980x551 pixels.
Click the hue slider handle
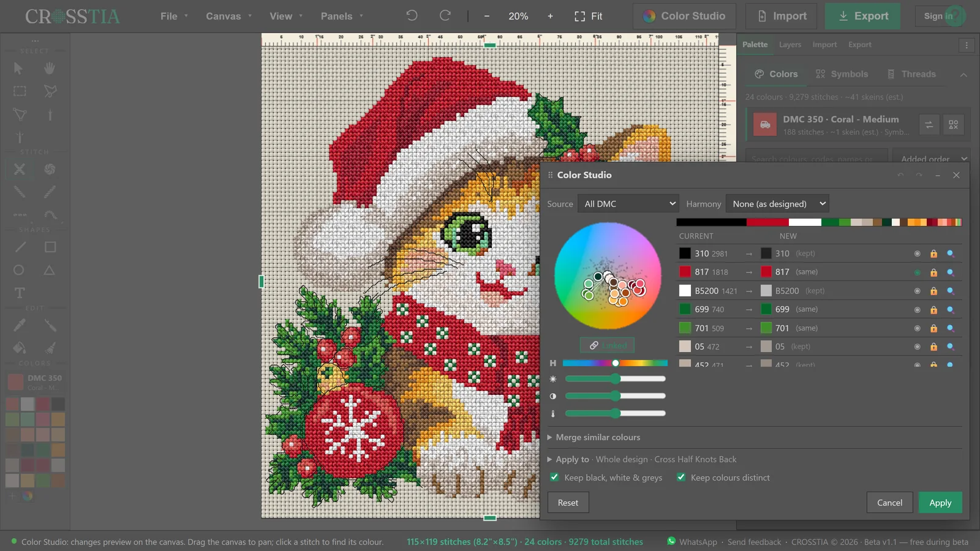pos(616,363)
